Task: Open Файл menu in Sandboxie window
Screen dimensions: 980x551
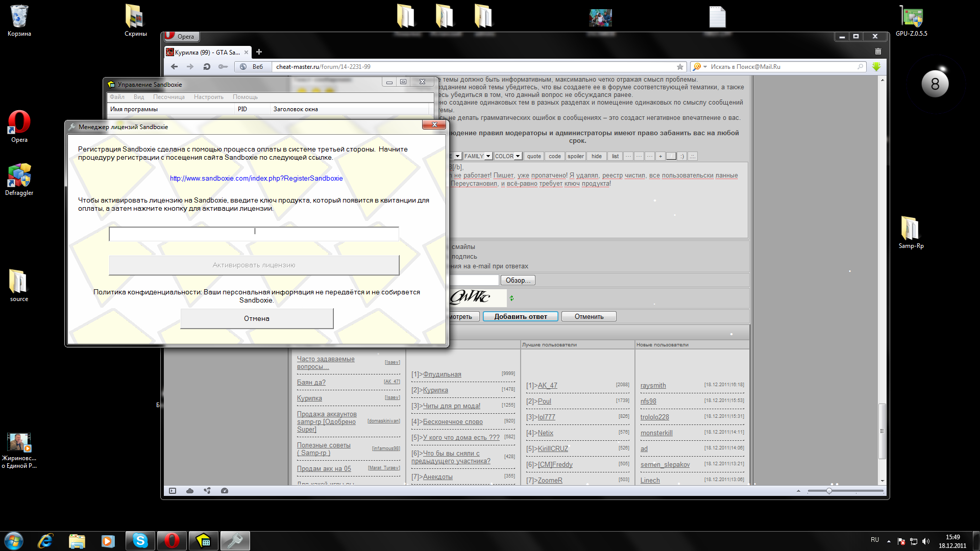Action: point(117,97)
